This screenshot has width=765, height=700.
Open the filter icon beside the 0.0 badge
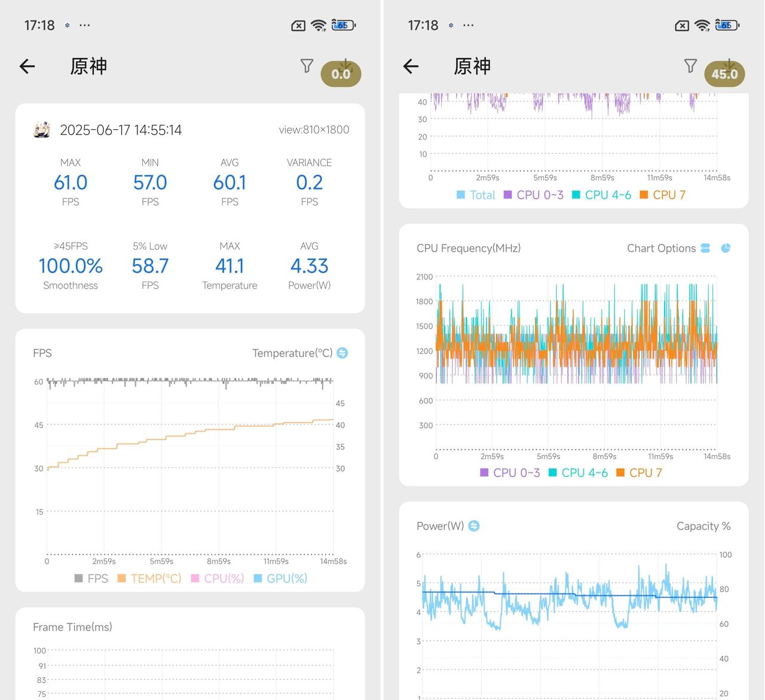307,66
